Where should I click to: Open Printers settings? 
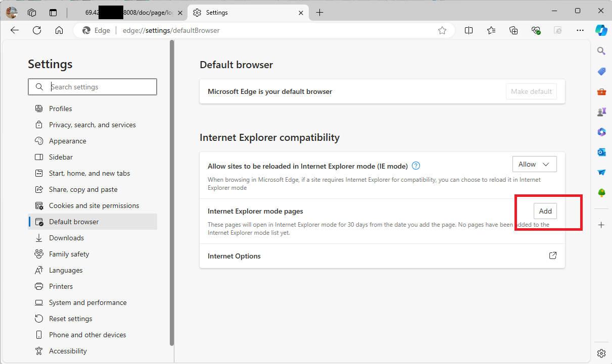[x=92, y=286]
